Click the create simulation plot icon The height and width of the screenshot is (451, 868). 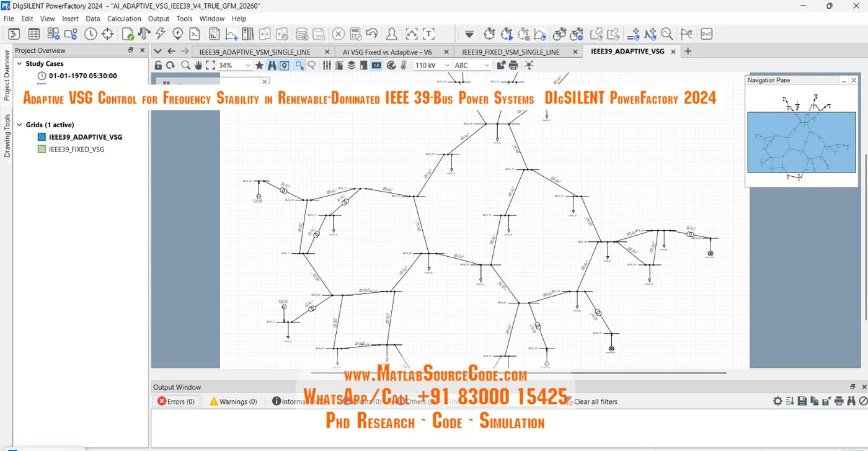pos(540,34)
